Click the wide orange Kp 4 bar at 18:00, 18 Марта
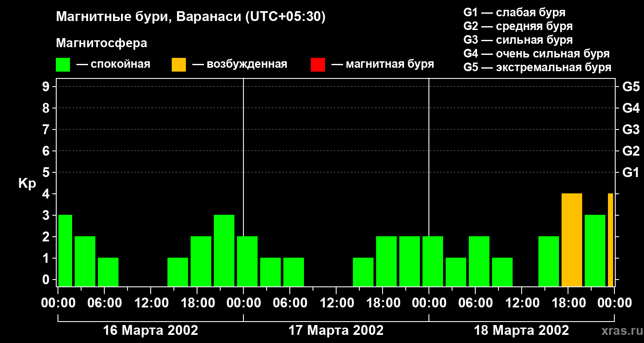Screen dimensions: 644x343 click(572, 240)
